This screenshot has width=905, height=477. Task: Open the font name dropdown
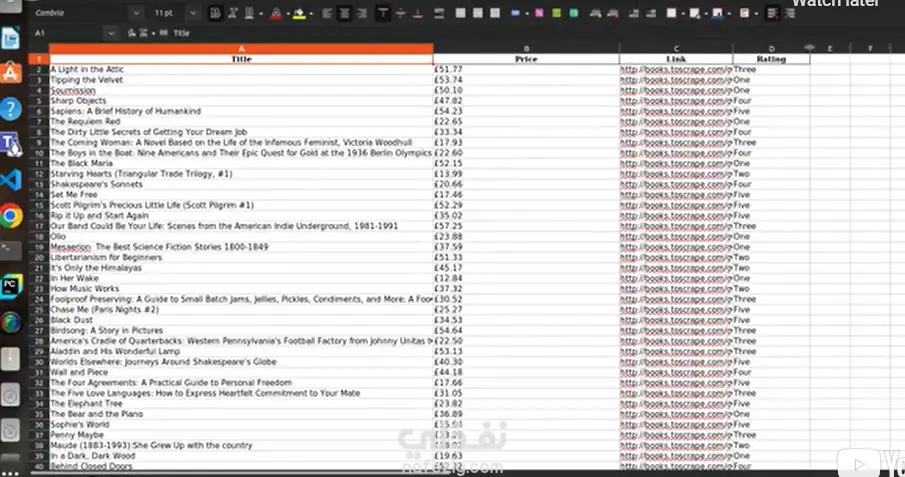click(x=136, y=13)
